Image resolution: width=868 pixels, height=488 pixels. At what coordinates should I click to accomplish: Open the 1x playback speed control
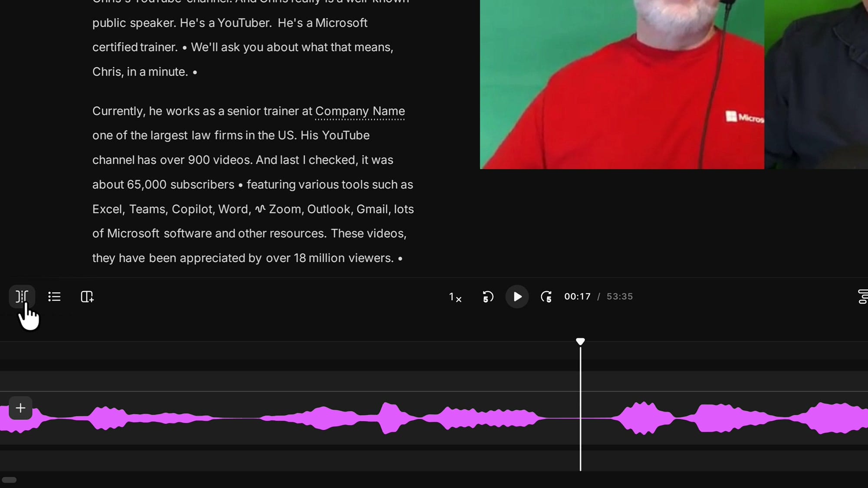tap(455, 297)
